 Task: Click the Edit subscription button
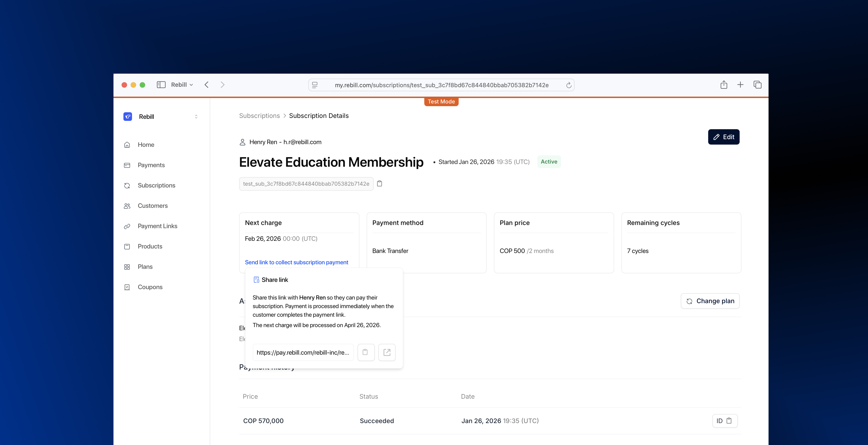[723, 137]
